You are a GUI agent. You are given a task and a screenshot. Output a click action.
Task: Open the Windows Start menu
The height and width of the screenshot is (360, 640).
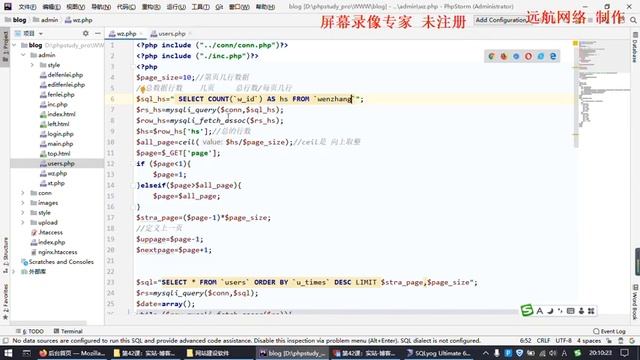click(x=8, y=353)
